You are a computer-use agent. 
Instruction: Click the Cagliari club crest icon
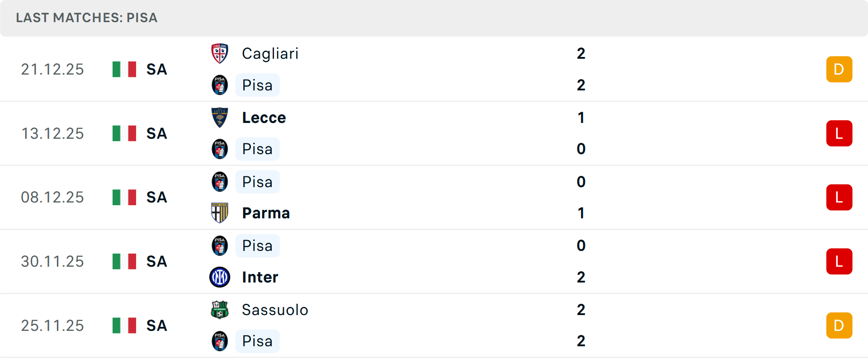(x=220, y=53)
